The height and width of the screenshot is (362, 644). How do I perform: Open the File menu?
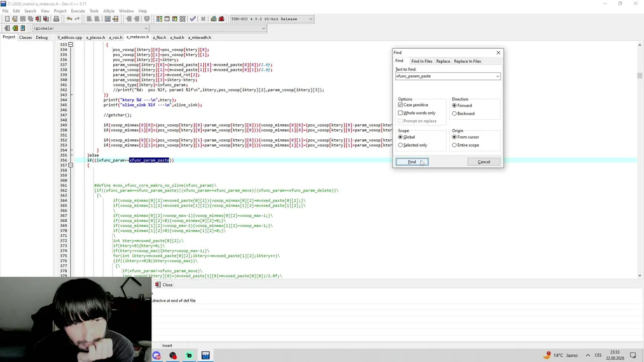(5, 11)
